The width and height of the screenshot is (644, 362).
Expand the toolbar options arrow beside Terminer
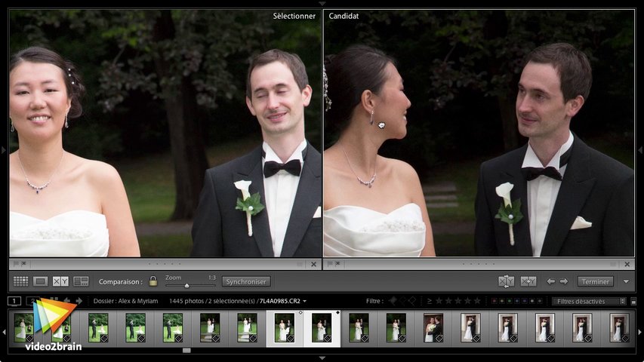(x=626, y=281)
